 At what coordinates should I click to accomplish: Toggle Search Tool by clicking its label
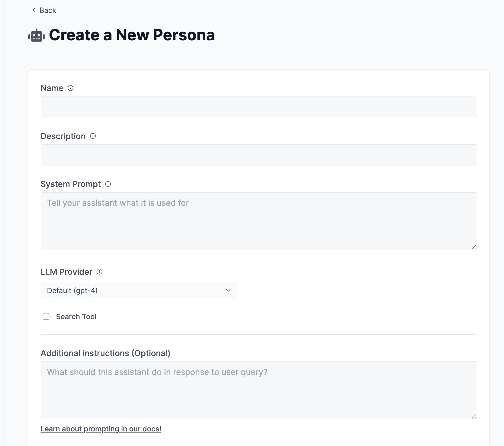click(x=76, y=316)
